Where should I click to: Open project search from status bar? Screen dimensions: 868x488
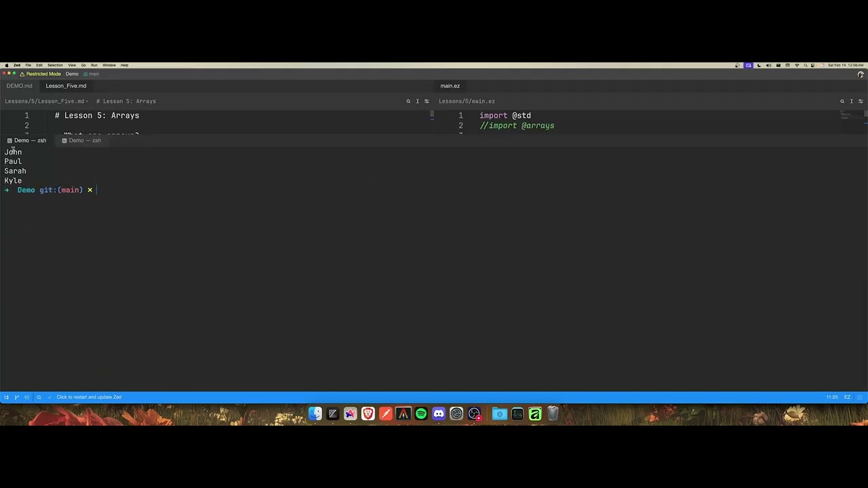click(x=39, y=397)
